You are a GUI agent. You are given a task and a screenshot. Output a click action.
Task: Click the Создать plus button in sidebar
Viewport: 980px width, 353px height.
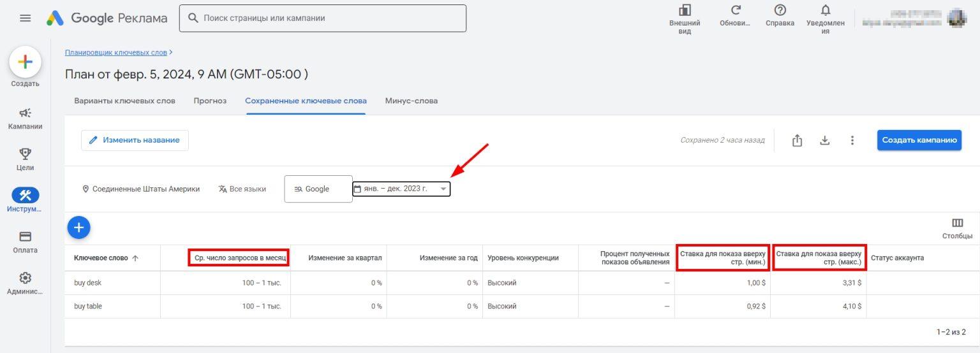pos(25,62)
